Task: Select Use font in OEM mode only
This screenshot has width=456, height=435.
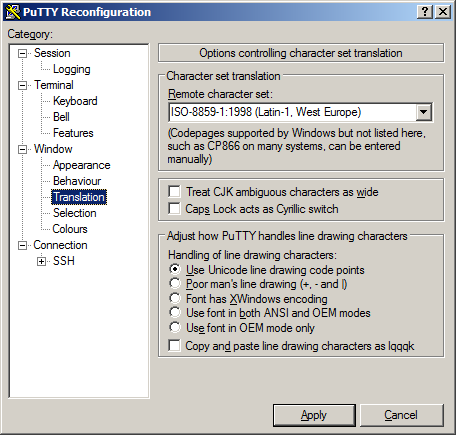Action: (175, 327)
